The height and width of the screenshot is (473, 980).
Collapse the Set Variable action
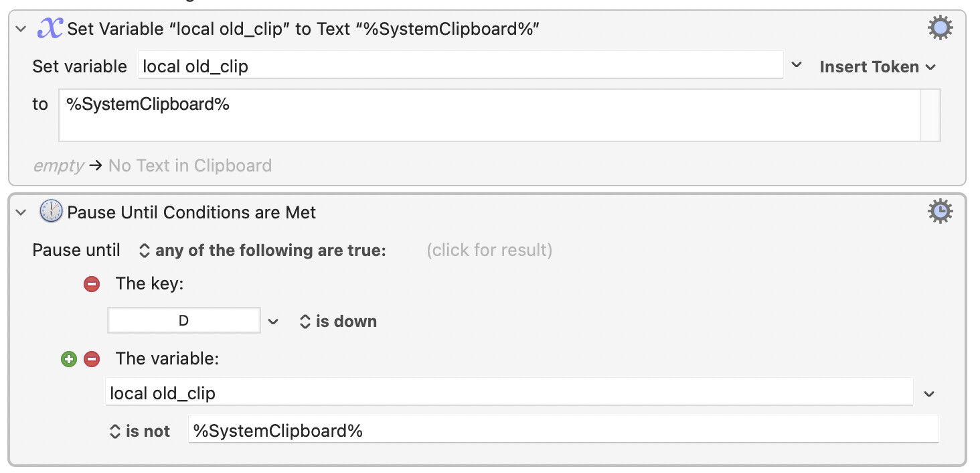pyautogui.click(x=21, y=29)
